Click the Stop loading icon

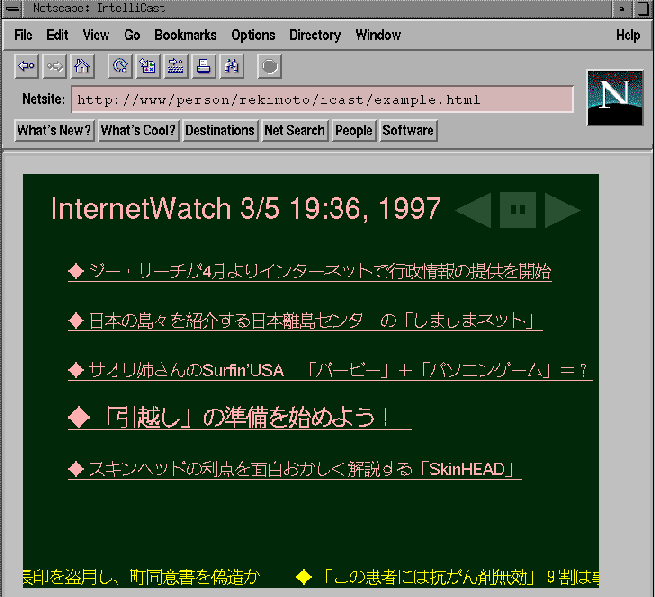point(269,66)
